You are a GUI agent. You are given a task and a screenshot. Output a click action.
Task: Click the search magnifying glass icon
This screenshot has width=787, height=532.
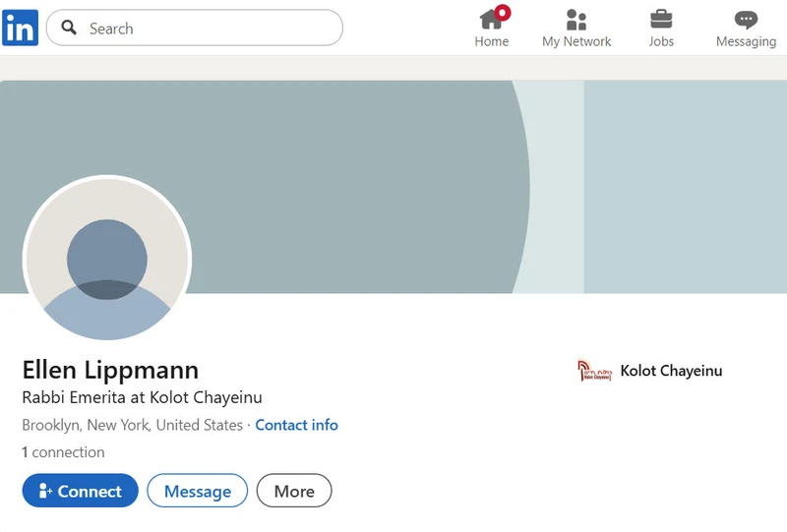coord(69,28)
